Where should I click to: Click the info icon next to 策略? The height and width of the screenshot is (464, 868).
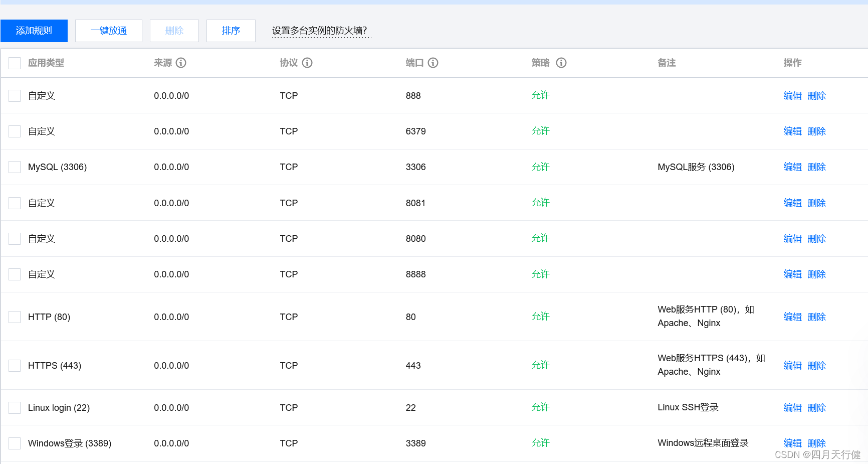(x=561, y=63)
